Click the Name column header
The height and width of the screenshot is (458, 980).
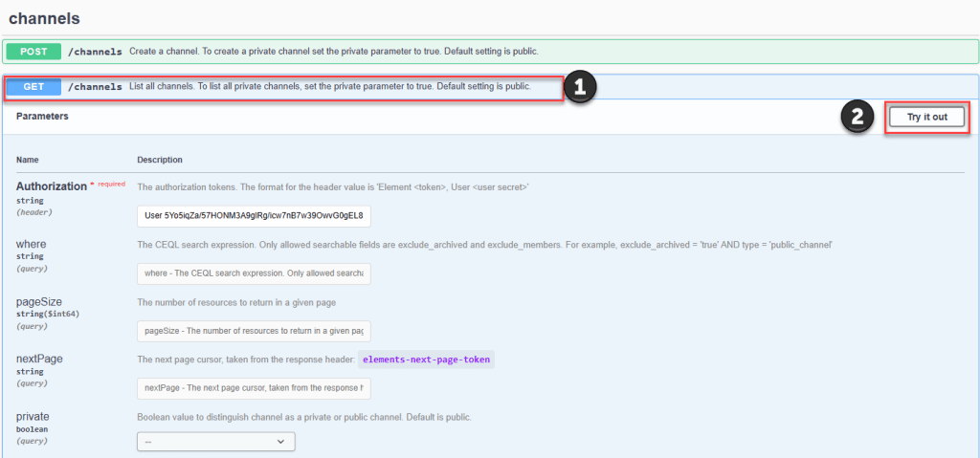click(28, 160)
